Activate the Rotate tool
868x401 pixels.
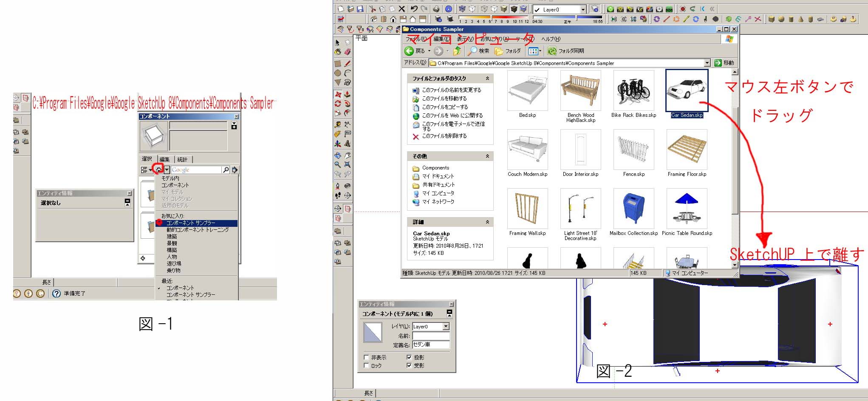tap(338, 103)
